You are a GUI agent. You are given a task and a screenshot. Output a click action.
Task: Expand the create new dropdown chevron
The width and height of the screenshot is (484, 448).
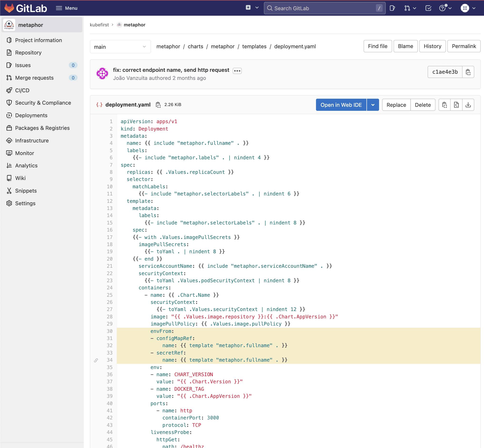[257, 8]
